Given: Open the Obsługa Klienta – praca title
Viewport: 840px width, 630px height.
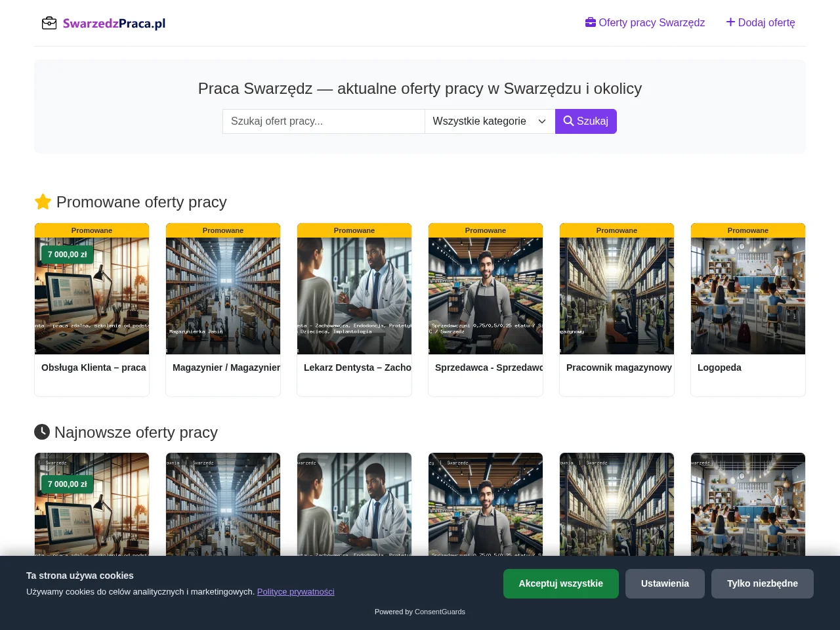Looking at the screenshot, I should pos(94,367).
